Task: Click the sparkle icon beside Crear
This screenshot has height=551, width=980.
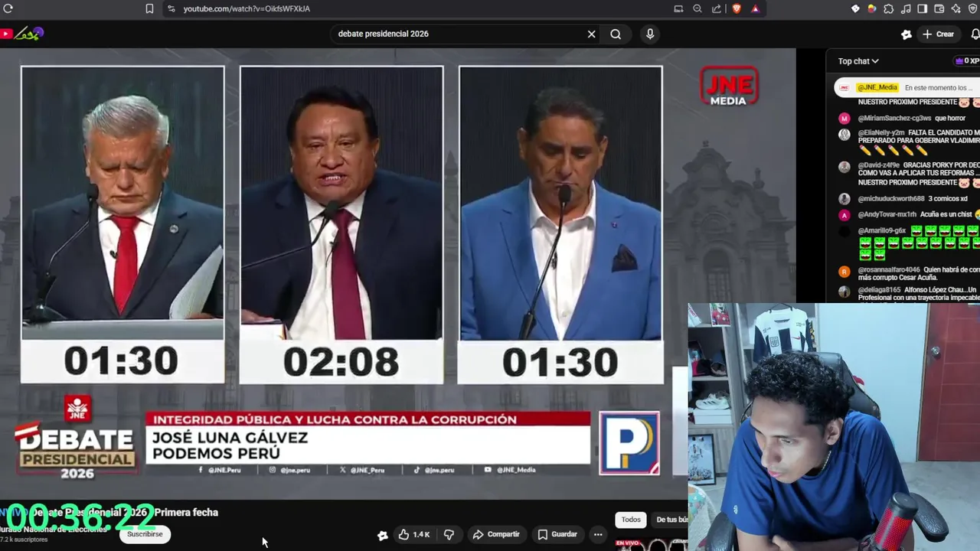Action: [906, 34]
